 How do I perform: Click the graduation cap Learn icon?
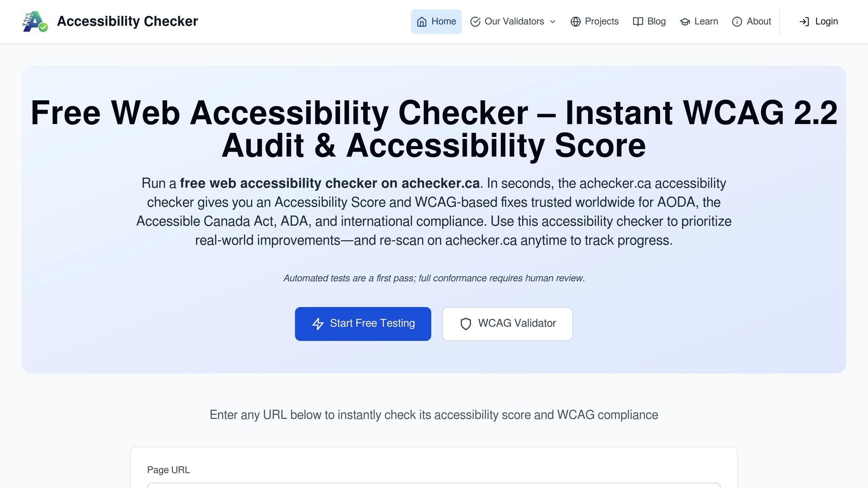tap(685, 22)
